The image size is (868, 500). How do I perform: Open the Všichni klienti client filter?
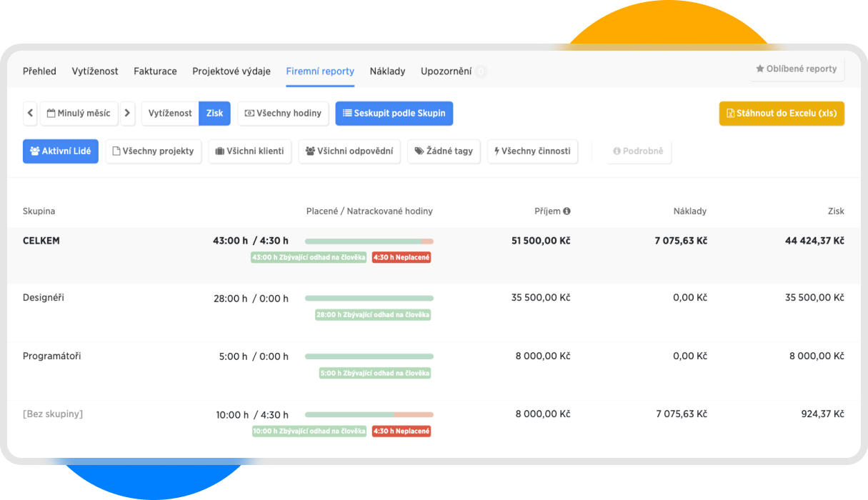249,151
